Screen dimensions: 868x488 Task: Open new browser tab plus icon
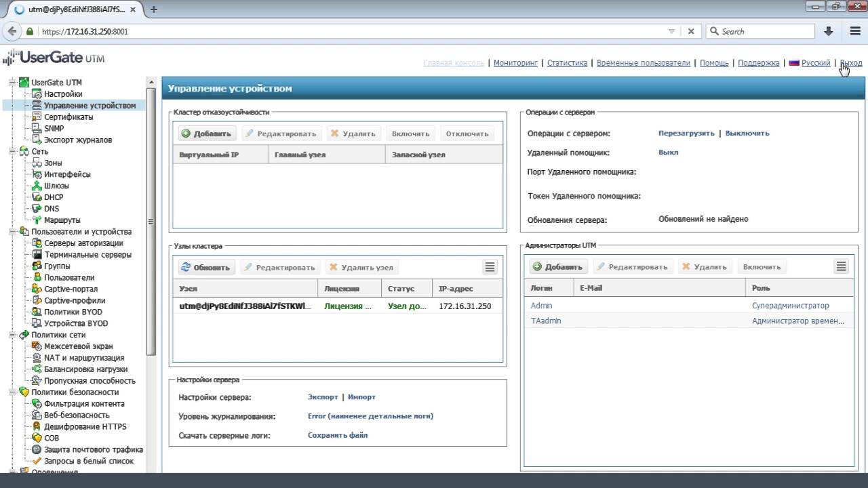coord(154,9)
